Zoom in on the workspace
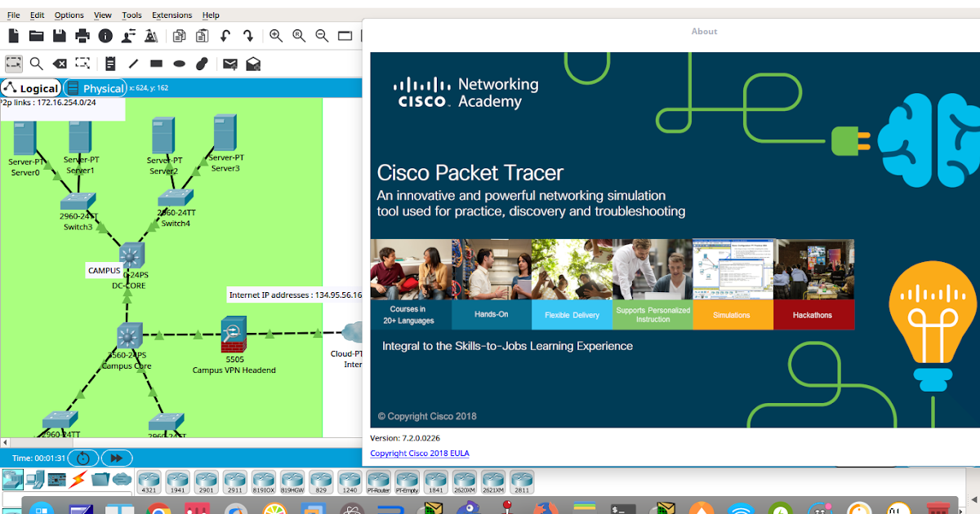Image resolution: width=980 pixels, height=514 pixels. [275, 35]
